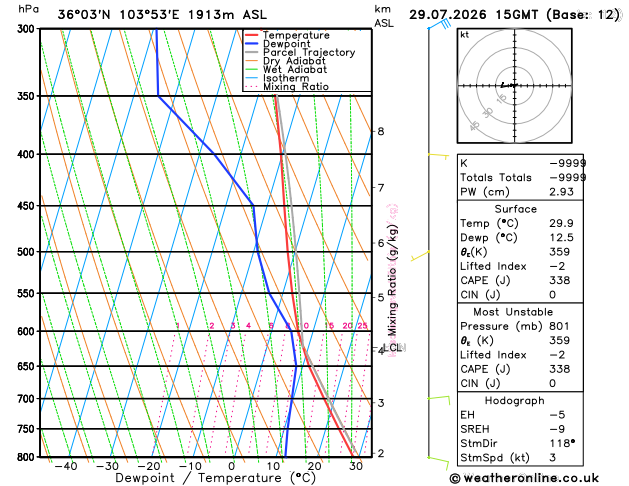Click the LCL marker label
629x486 pixels.
pos(392,347)
